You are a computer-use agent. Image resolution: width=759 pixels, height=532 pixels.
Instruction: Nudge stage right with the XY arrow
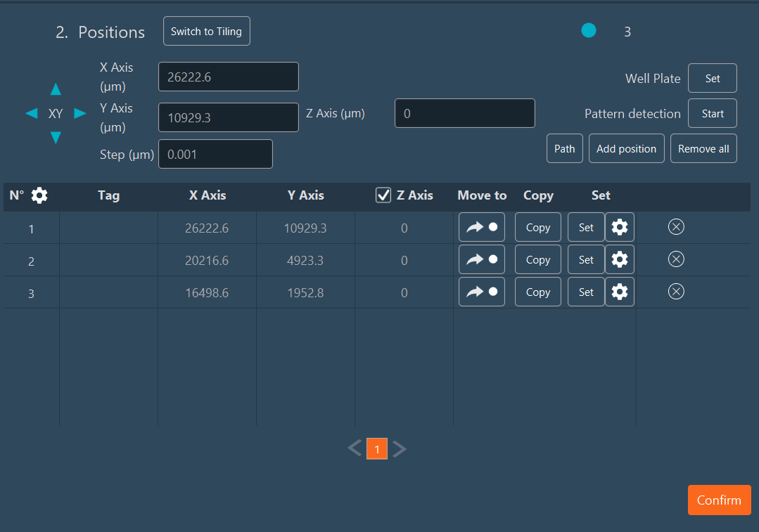[79, 112]
